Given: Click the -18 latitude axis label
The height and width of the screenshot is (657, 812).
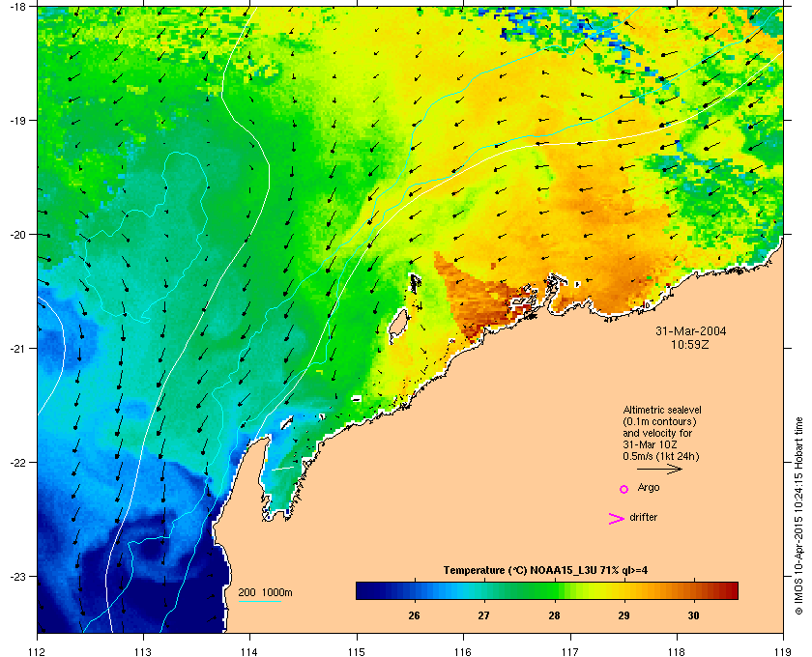Looking at the screenshot, I should click(x=19, y=6).
